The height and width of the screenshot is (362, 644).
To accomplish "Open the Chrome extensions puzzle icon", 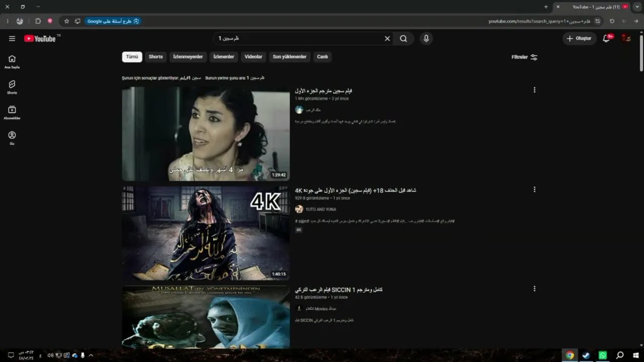I will pyautogui.click(x=38, y=21).
